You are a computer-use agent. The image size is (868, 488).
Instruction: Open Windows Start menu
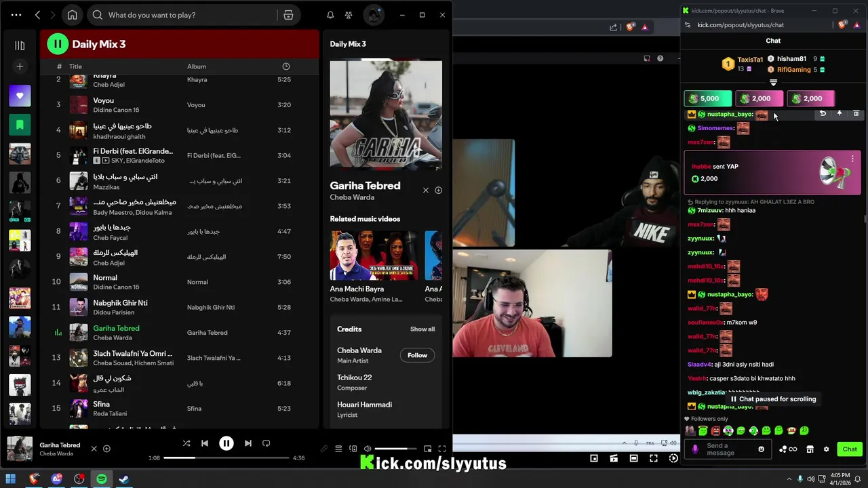click(x=10, y=479)
